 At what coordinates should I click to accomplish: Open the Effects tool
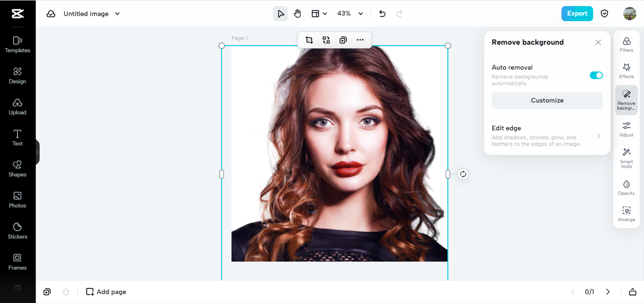pyautogui.click(x=626, y=70)
